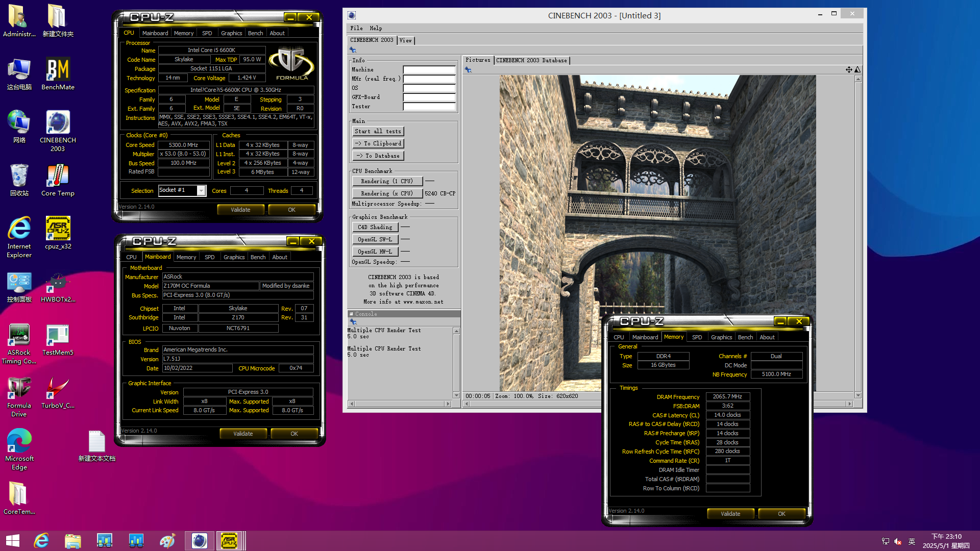Open the TurboV_C desktop shortcut
Screen dimensions: 980x551
(58, 393)
